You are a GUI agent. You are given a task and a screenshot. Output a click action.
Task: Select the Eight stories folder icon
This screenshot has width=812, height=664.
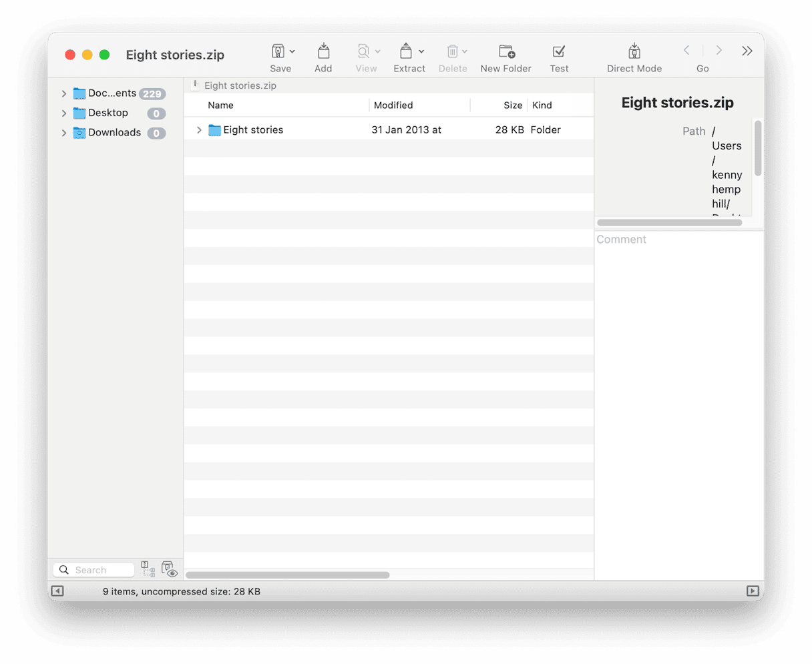click(x=214, y=130)
